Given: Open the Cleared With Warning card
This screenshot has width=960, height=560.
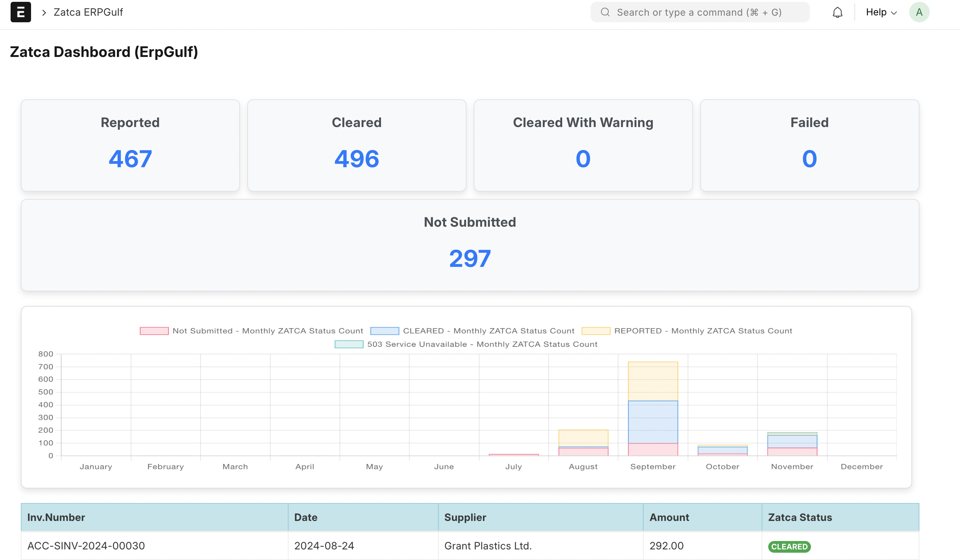Looking at the screenshot, I should point(583,145).
